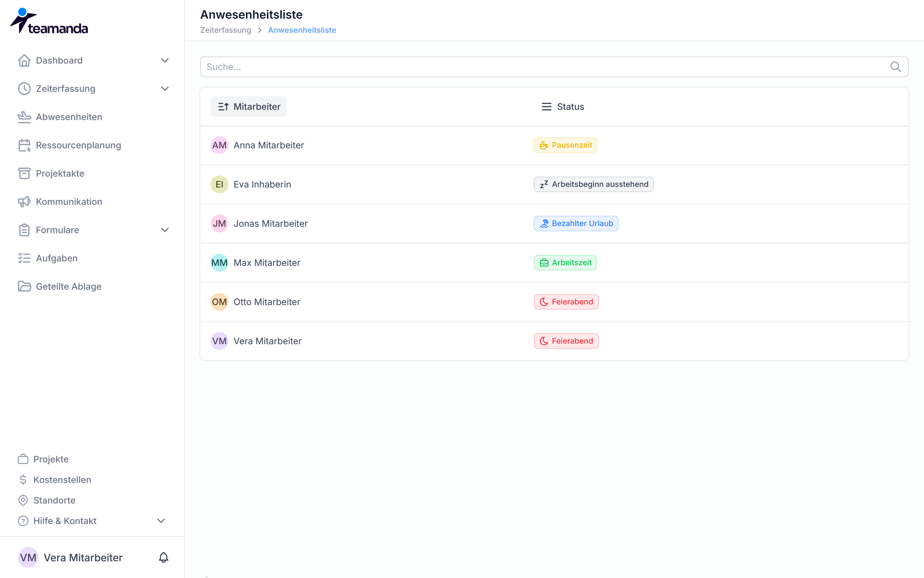The width and height of the screenshot is (924, 578).
Task: Click the Abwesenheiten plane icon
Action: 24,117
